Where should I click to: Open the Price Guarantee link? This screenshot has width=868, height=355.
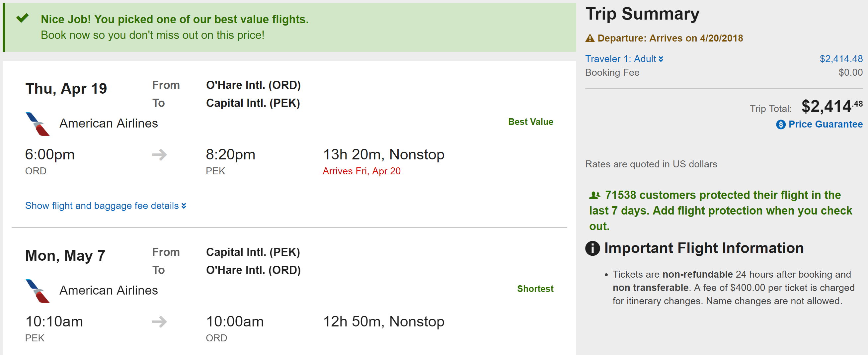(825, 125)
